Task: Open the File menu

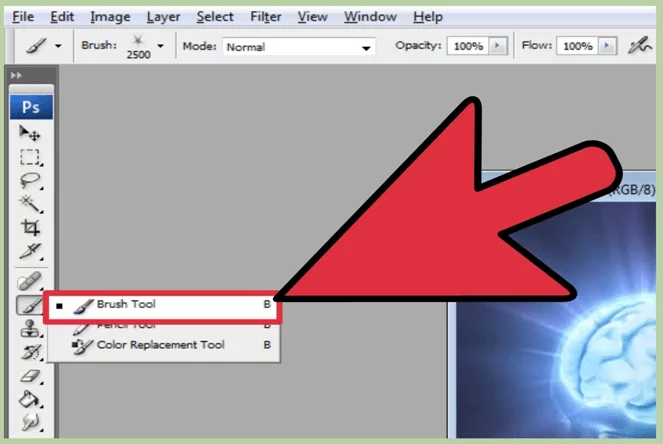Action: point(23,17)
